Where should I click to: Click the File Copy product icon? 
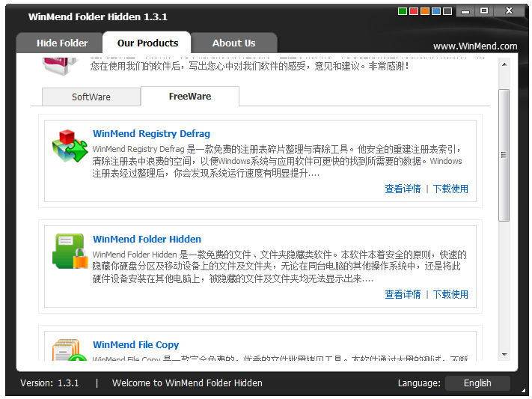[70, 350]
